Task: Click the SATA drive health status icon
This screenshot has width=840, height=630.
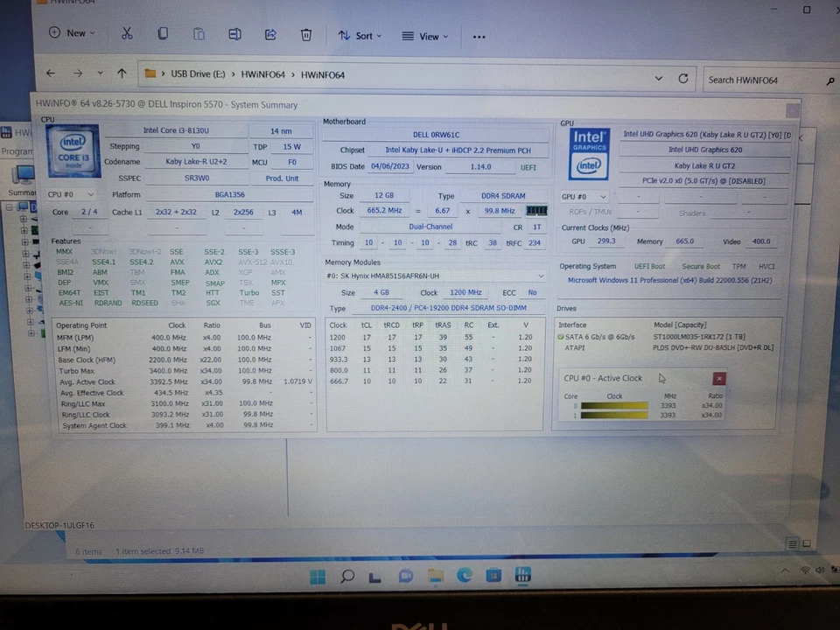Action: pyautogui.click(x=560, y=337)
